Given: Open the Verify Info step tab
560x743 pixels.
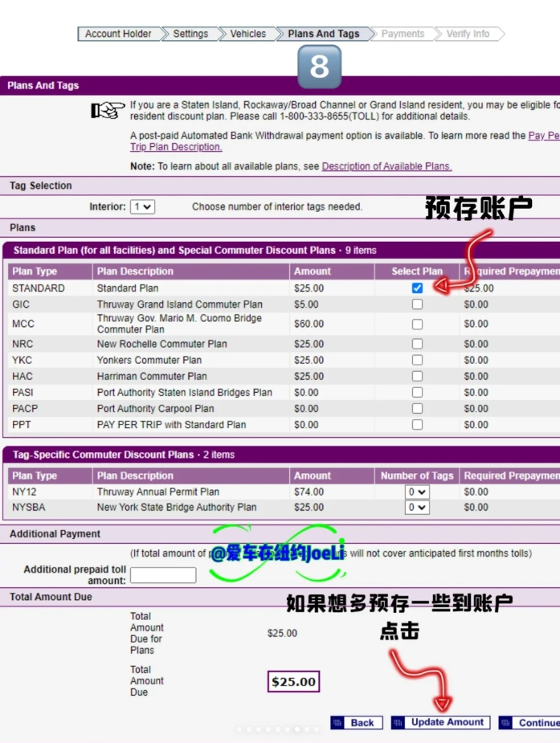Looking at the screenshot, I should click(468, 34).
